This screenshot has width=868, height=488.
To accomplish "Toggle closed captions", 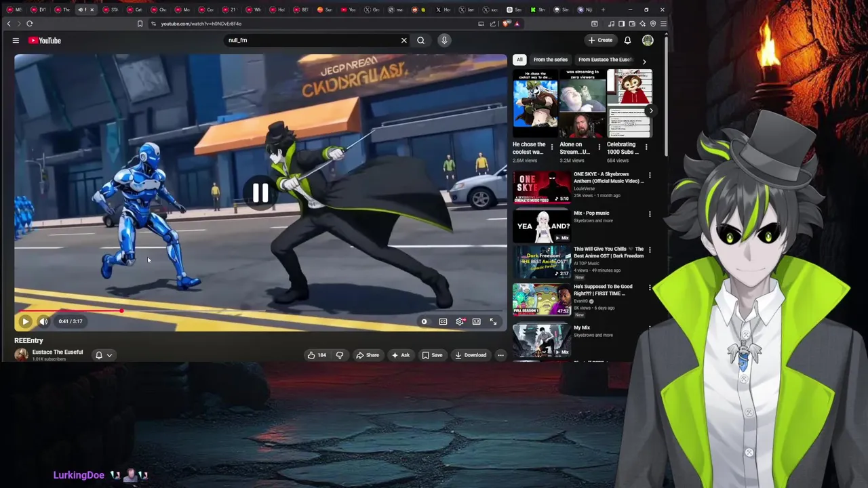I will 443,322.
